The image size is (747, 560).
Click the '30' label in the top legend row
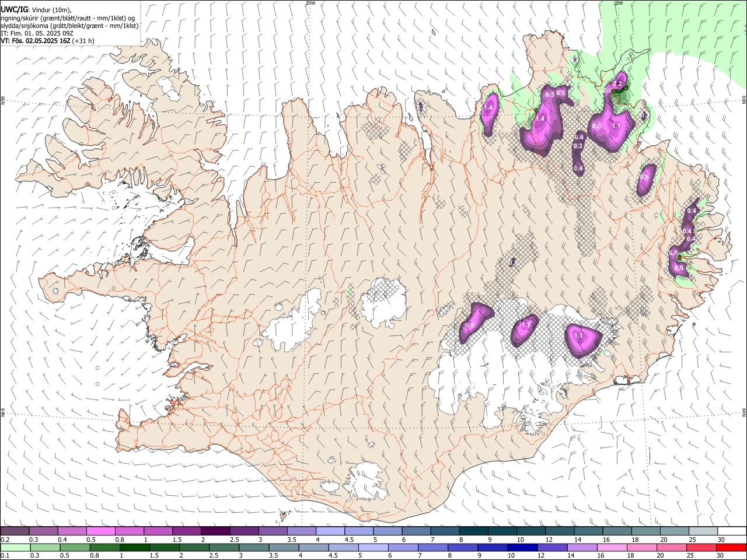[721, 540]
